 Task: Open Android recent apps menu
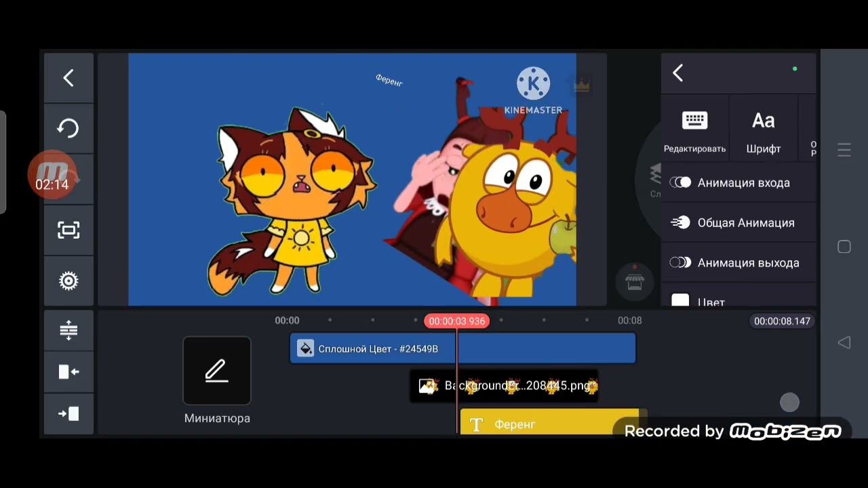pyautogui.click(x=844, y=150)
